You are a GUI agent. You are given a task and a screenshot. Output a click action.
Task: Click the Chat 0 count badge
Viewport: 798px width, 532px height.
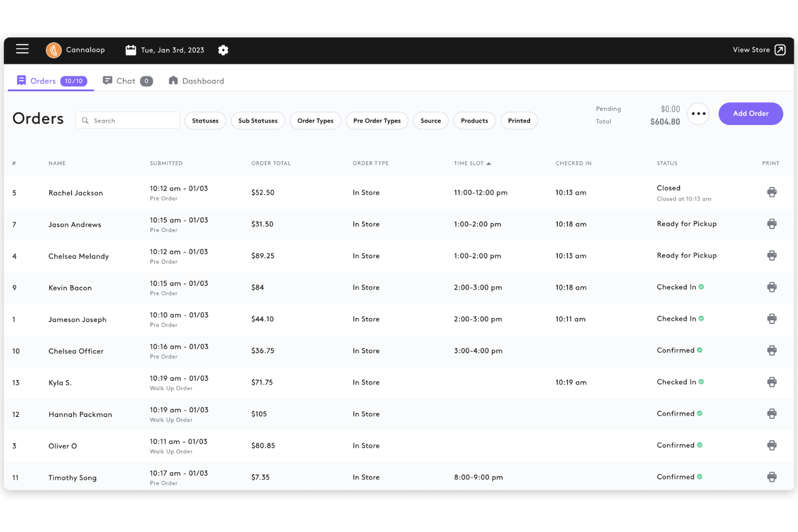click(x=146, y=81)
